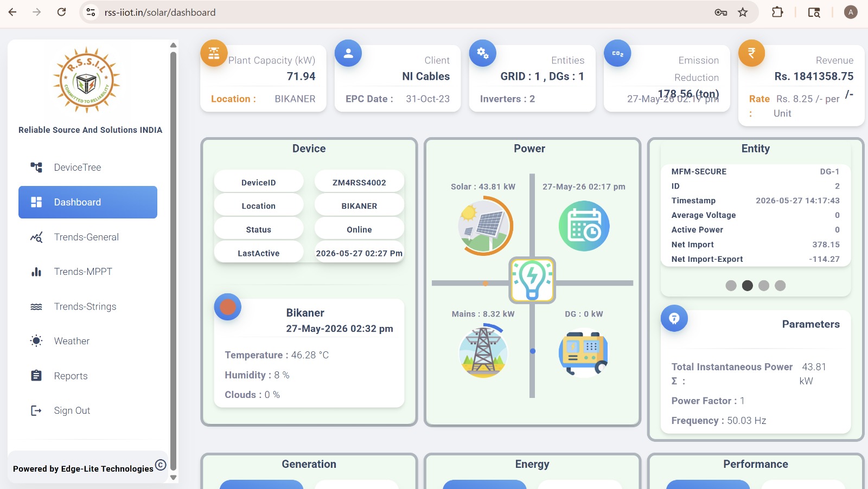Open Trends-General page
868x489 pixels.
88,237
